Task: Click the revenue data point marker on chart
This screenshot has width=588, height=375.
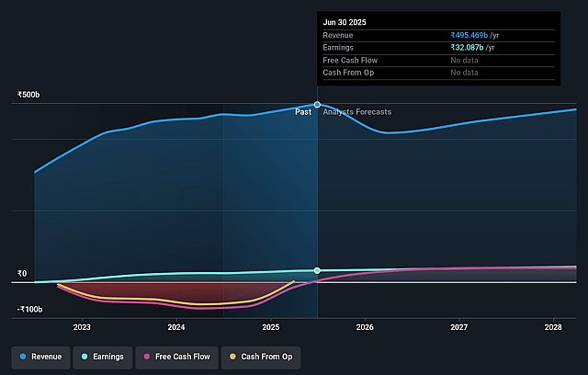Action: (x=317, y=105)
